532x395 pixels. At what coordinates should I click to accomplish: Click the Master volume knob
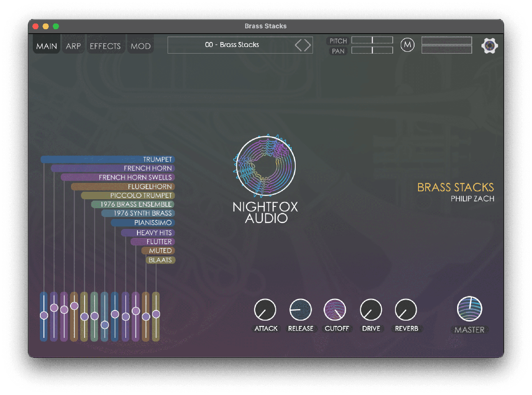[469, 309]
